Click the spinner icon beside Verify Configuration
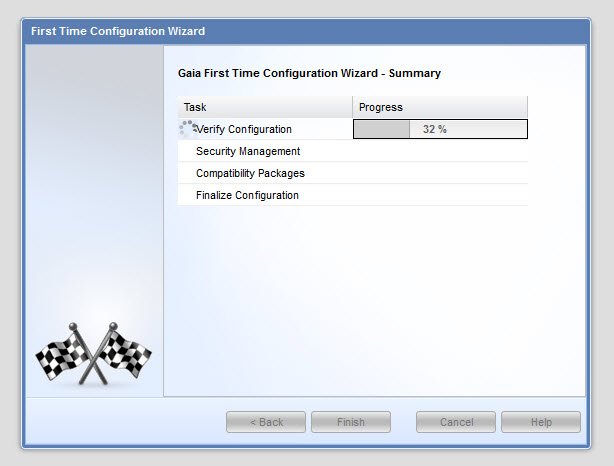This screenshot has width=614, height=466. tap(188, 128)
